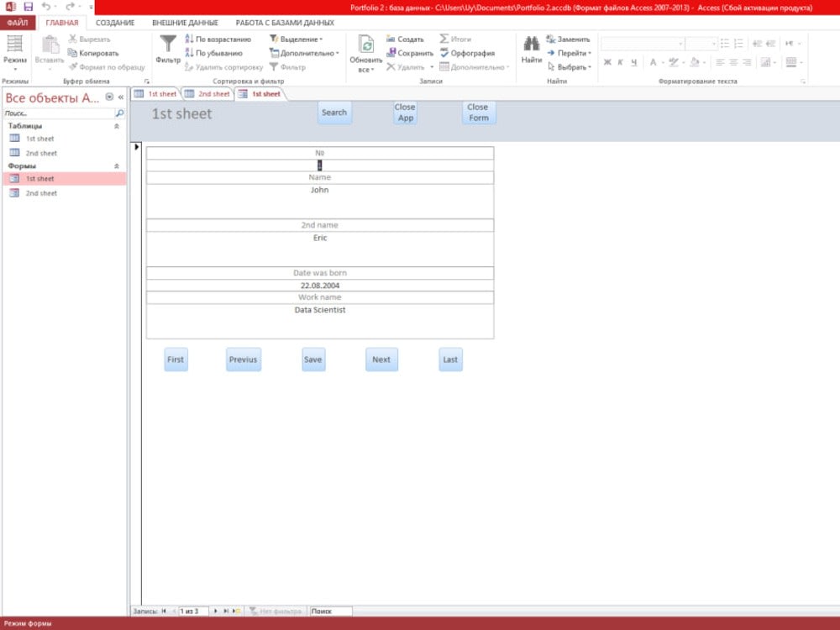
Task: Click the Next button on form
Action: point(381,360)
